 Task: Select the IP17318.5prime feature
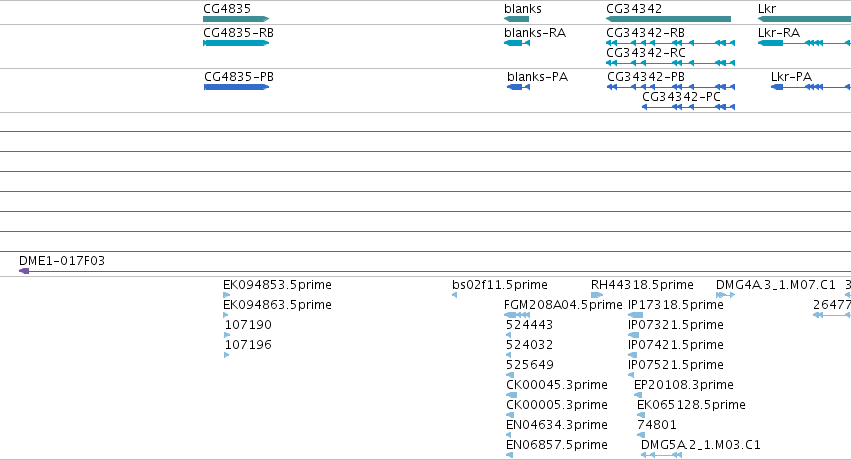[636, 315]
